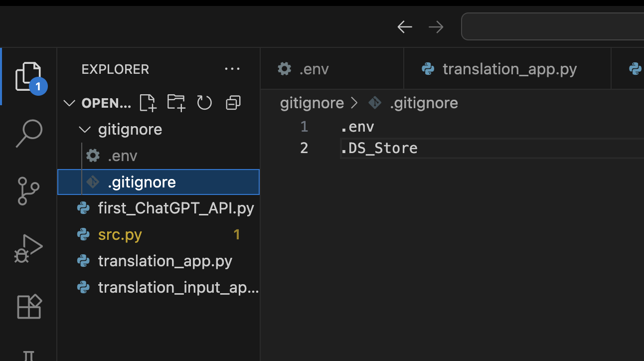Go forward using the right arrow
The height and width of the screenshot is (361, 644).
[436, 27]
